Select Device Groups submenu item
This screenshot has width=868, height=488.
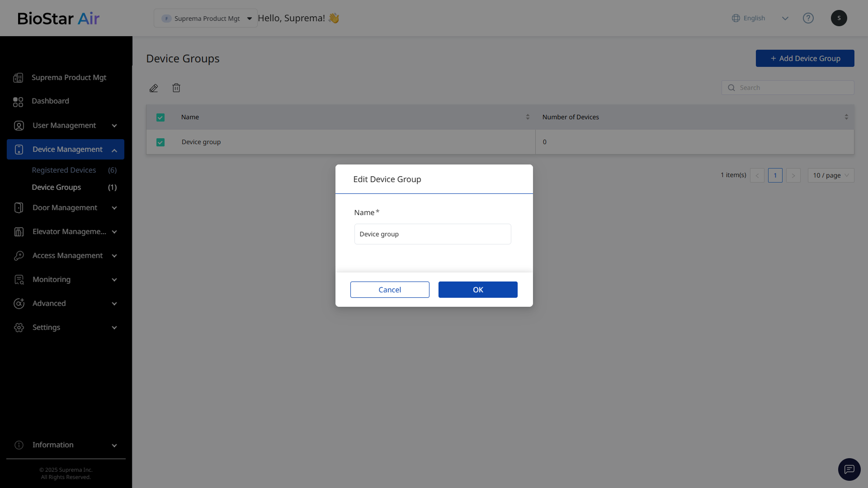[57, 188]
